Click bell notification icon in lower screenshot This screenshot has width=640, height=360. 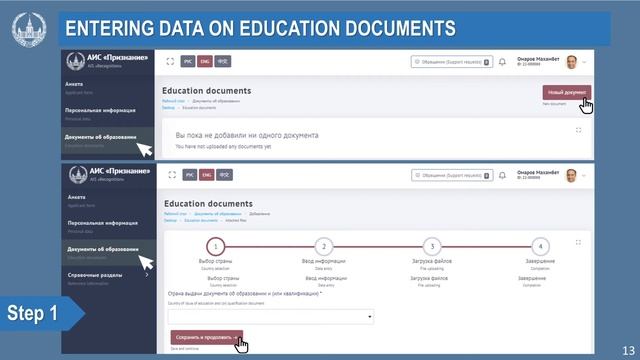tap(502, 175)
